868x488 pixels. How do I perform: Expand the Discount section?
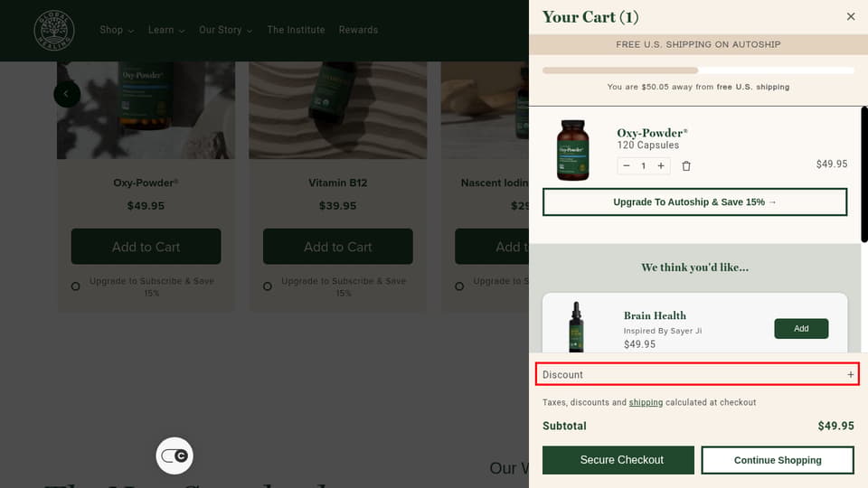point(697,374)
